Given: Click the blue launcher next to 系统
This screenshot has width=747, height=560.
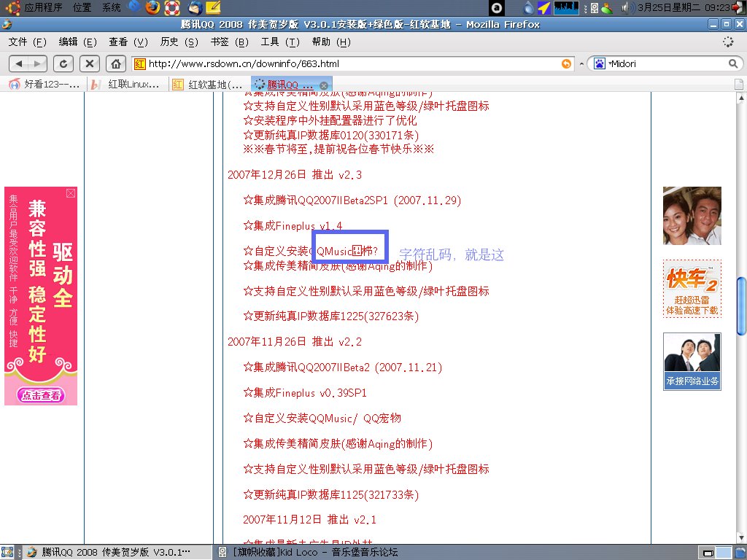Looking at the screenshot, I should [x=134, y=6].
